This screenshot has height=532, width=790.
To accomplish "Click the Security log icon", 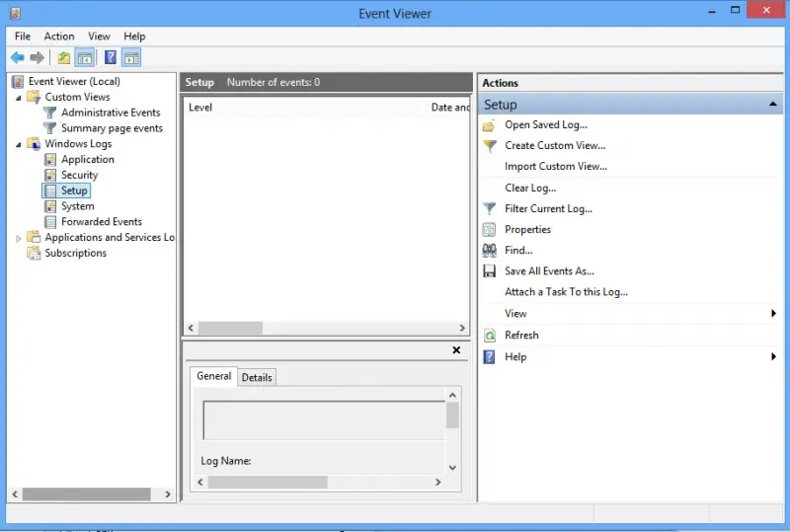I will (50, 176).
